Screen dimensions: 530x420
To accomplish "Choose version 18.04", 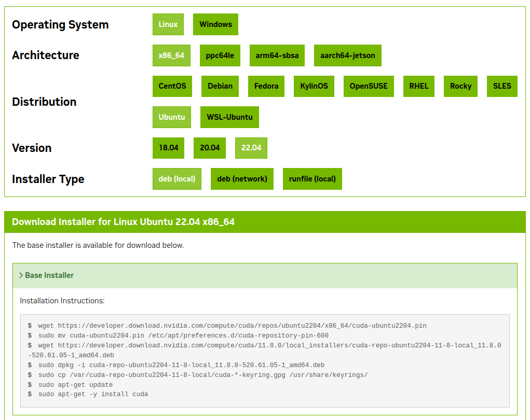I will pyautogui.click(x=168, y=148).
